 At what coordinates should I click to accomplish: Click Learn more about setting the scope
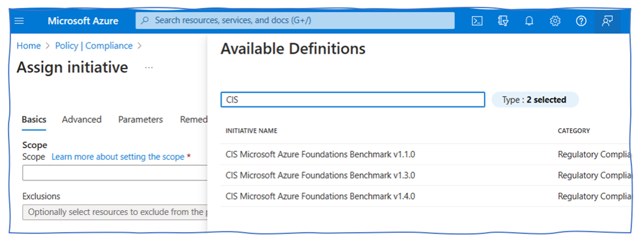click(x=118, y=157)
